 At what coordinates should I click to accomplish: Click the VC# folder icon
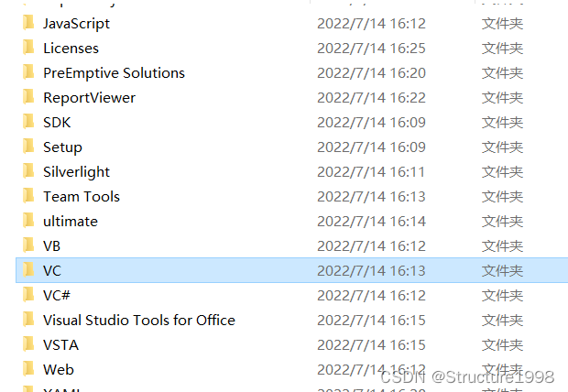coord(28,295)
